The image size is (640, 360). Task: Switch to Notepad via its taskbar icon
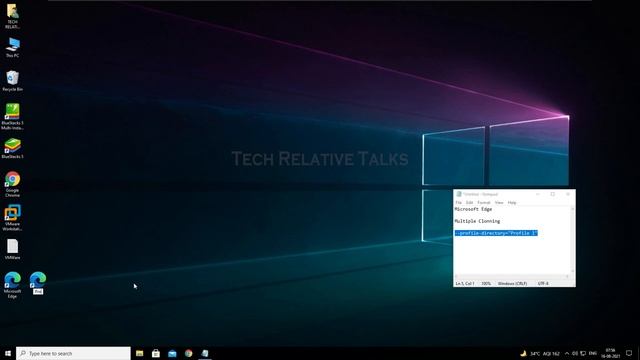[205, 353]
